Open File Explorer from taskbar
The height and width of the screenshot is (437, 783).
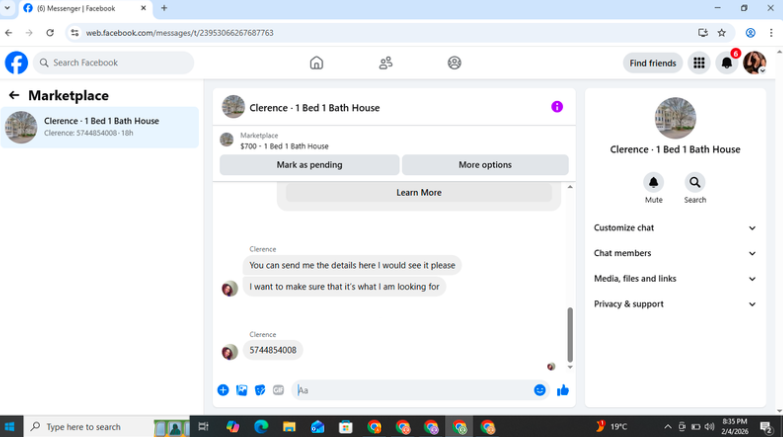point(289,427)
